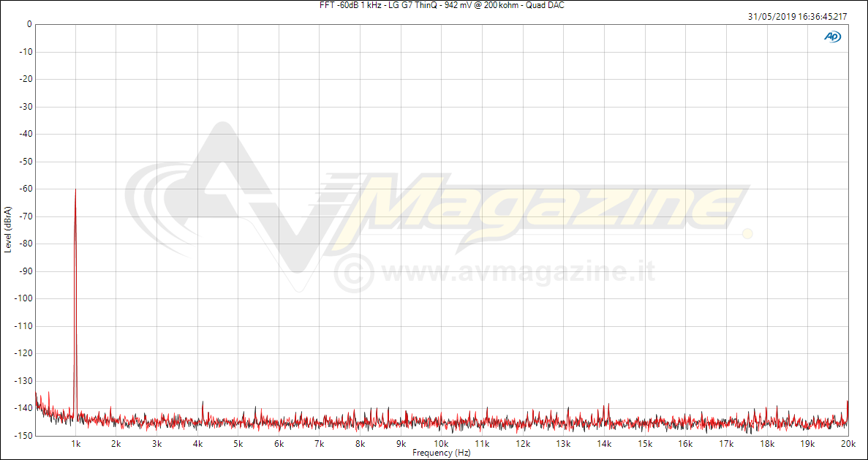The height and width of the screenshot is (460, 868).
Task: Click the '16k' frequency axis tick
Action: 685,444
